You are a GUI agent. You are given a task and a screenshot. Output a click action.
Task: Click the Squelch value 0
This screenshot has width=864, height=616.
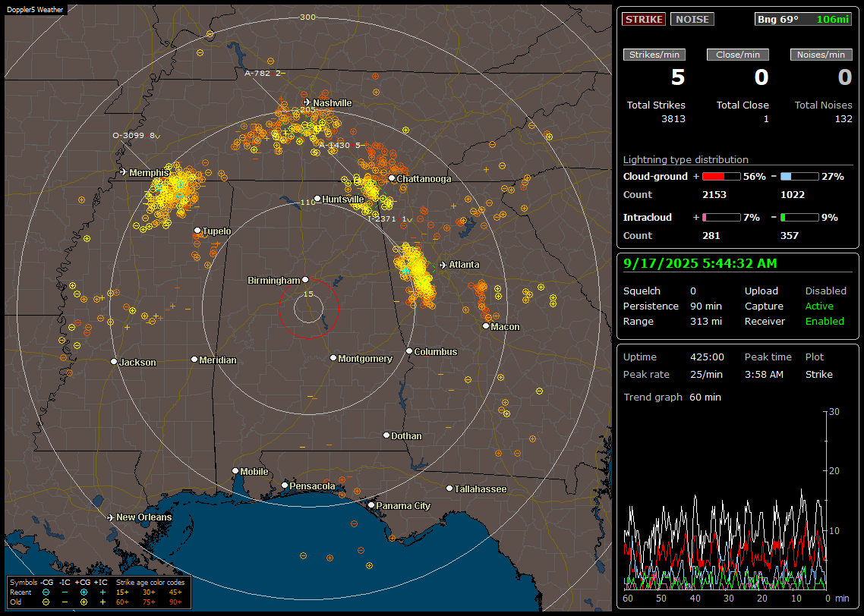coord(693,291)
